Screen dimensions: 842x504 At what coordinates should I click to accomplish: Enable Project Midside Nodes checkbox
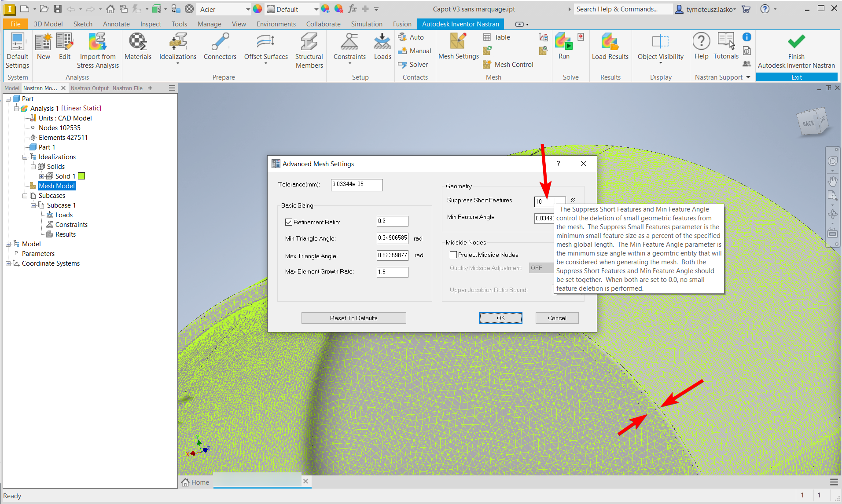(x=453, y=255)
